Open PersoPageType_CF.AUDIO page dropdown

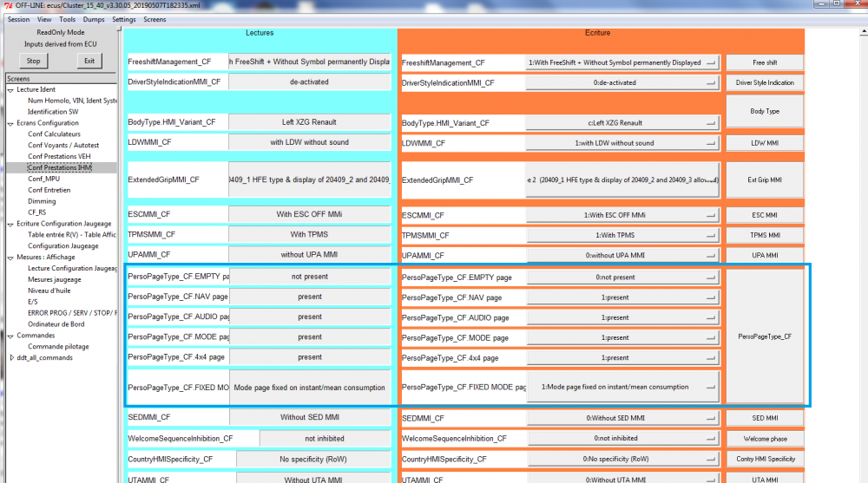click(x=622, y=318)
